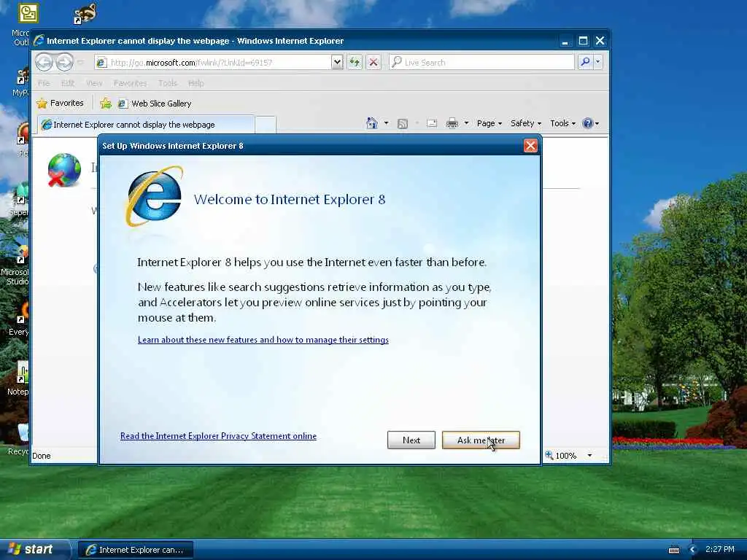The image size is (747, 560).
Task: Click the Live Search magnifier button
Action: click(585, 62)
